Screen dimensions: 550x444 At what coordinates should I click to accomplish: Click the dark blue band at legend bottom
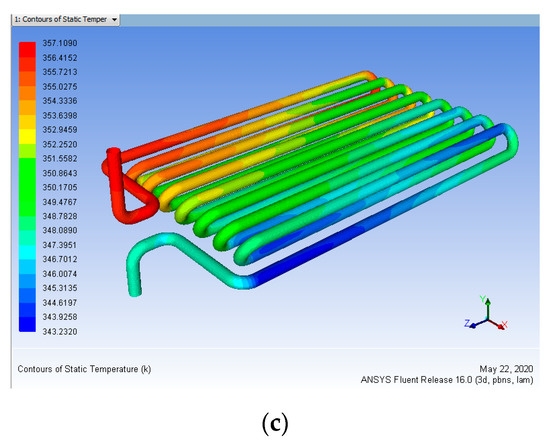coord(27,324)
